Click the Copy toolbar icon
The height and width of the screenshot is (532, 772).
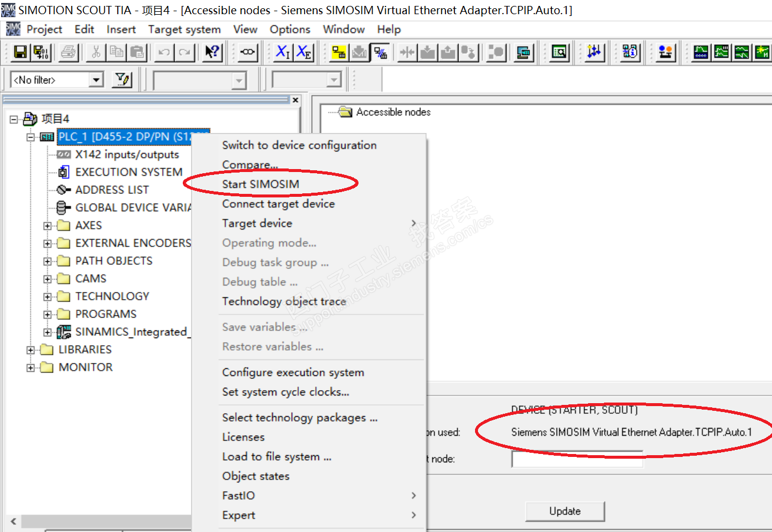pyautogui.click(x=117, y=53)
